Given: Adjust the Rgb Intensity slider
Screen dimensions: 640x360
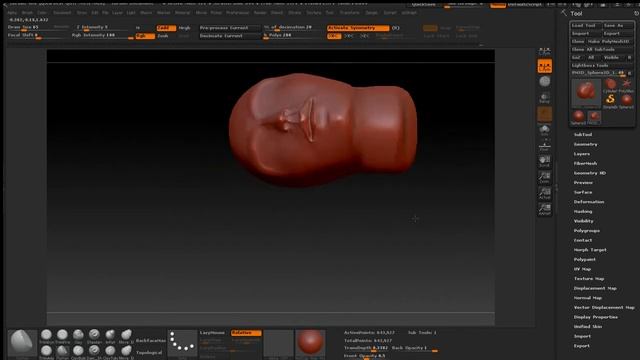Looking at the screenshot, I should 102,36.
